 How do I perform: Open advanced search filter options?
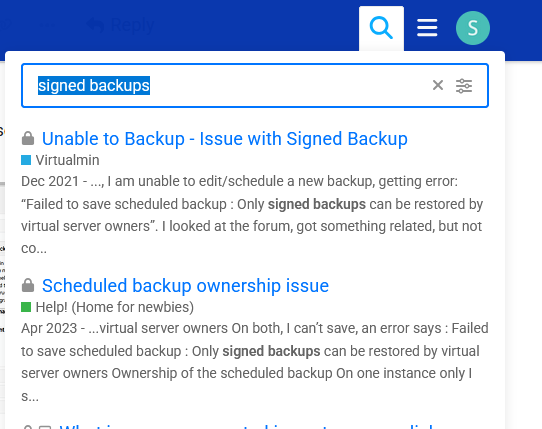(x=464, y=86)
